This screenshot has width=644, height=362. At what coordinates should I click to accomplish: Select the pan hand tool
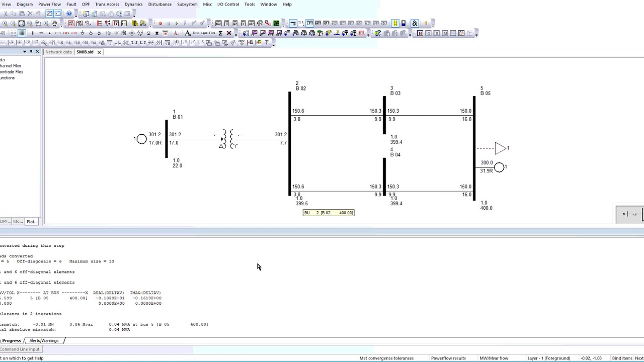point(55,23)
